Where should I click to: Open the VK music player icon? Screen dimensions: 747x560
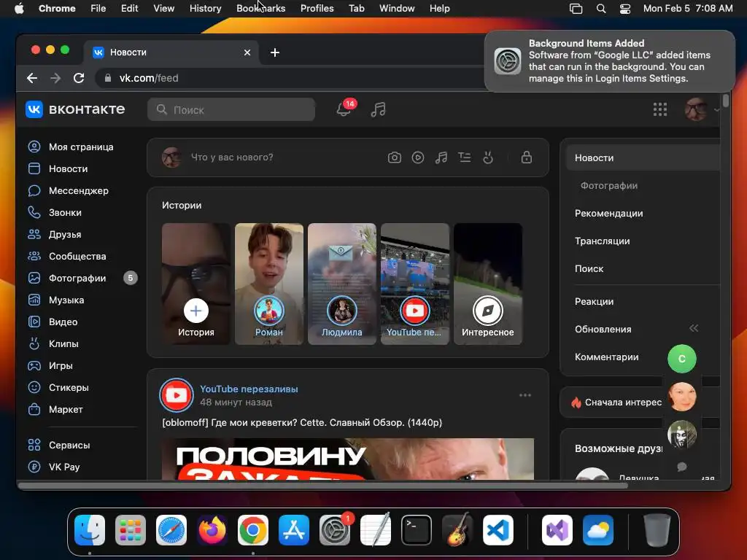click(x=378, y=109)
